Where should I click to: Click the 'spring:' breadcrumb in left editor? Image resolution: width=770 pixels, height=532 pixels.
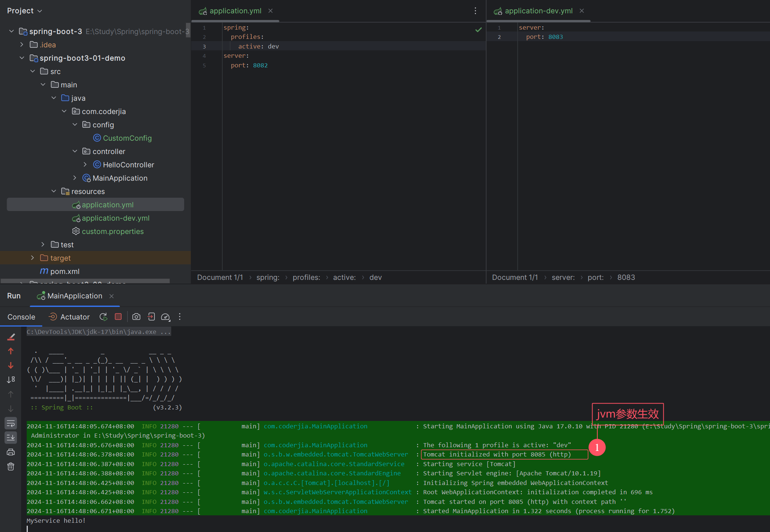coord(268,277)
